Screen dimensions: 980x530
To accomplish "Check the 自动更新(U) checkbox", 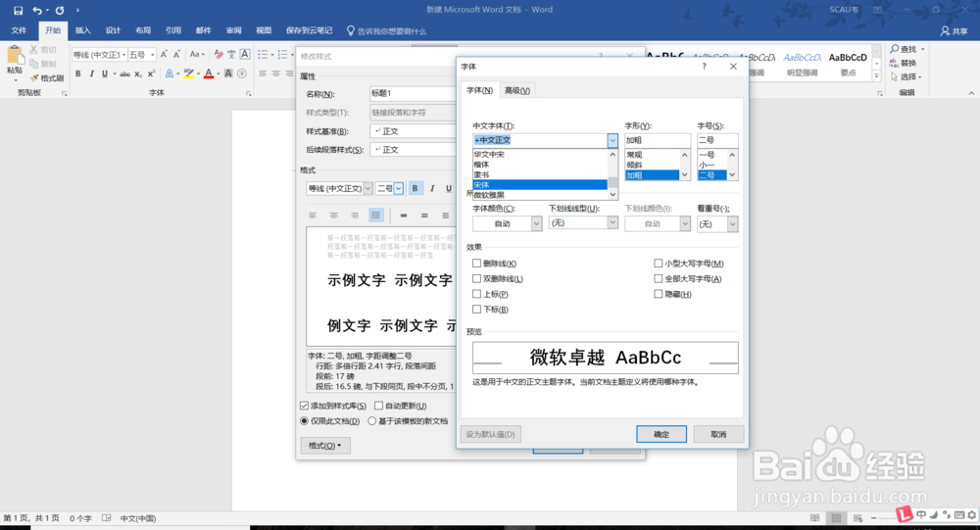I will [x=378, y=406].
